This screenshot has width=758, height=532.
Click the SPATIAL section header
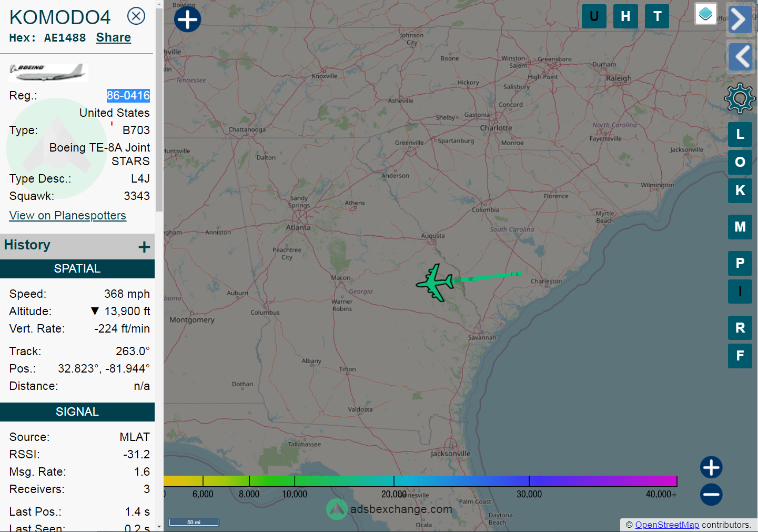(x=77, y=268)
